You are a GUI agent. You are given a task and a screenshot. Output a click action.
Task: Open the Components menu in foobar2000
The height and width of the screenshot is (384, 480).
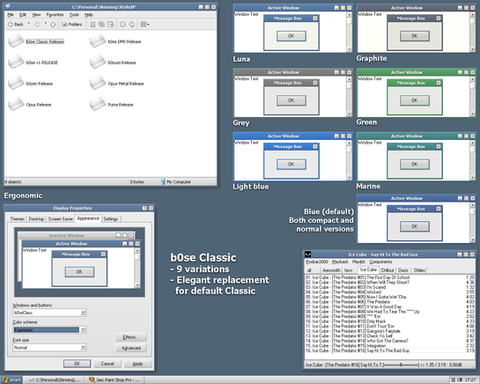pyautogui.click(x=381, y=262)
